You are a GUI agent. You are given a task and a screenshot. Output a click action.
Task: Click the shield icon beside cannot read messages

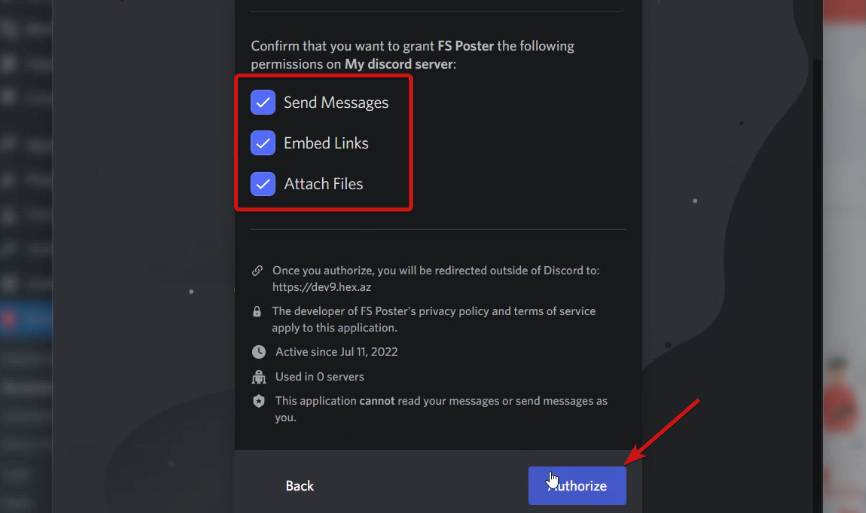tap(258, 401)
